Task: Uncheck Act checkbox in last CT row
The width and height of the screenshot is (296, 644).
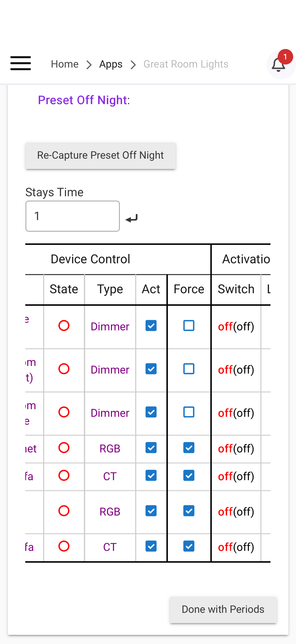Action: point(151,546)
